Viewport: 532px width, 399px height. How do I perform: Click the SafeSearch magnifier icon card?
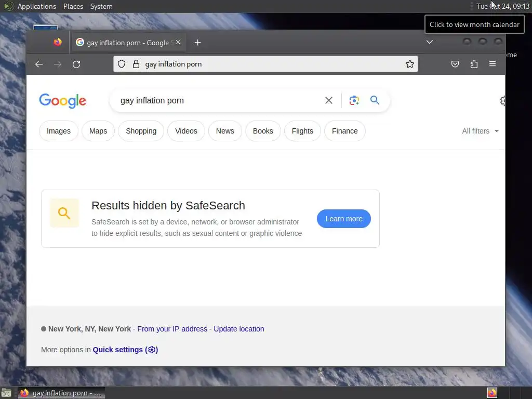[x=64, y=213]
